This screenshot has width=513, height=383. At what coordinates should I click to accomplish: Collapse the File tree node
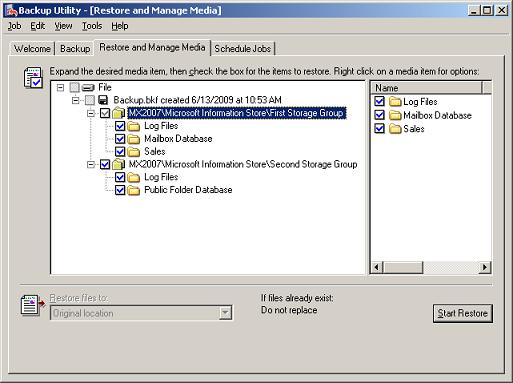point(60,88)
